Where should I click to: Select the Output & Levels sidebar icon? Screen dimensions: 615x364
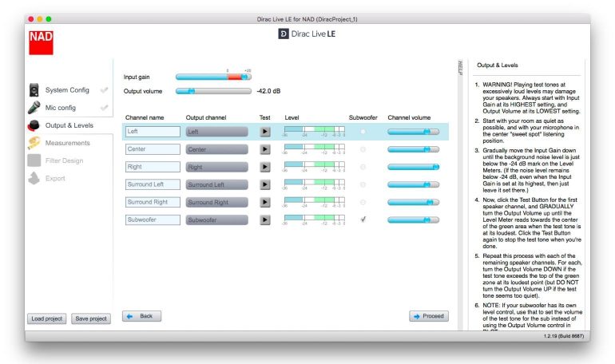pos(34,125)
